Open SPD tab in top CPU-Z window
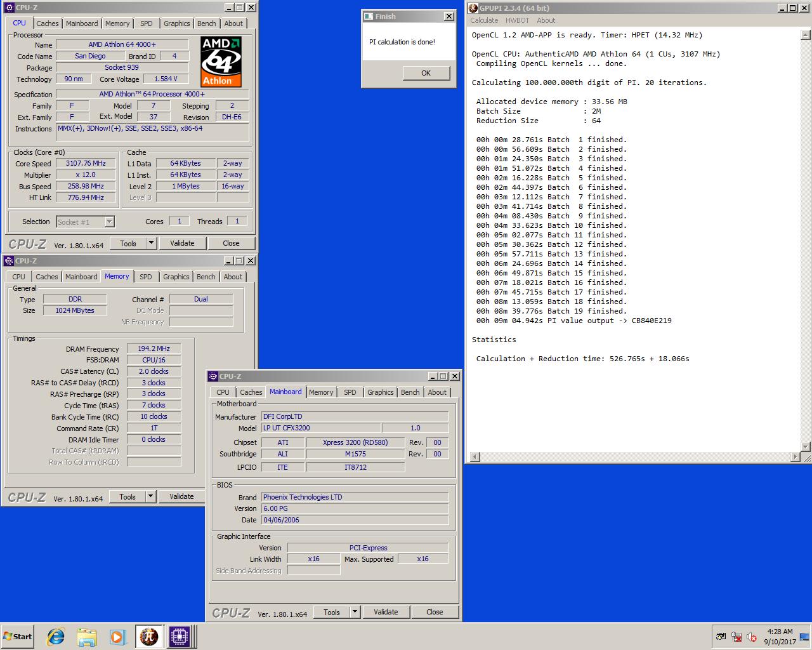 click(x=147, y=23)
